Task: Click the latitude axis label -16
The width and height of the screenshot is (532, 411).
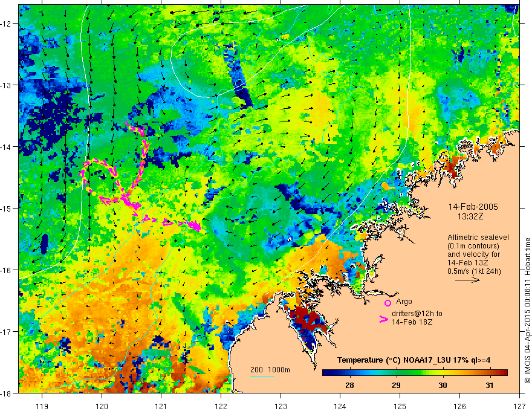Action: (7, 270)
